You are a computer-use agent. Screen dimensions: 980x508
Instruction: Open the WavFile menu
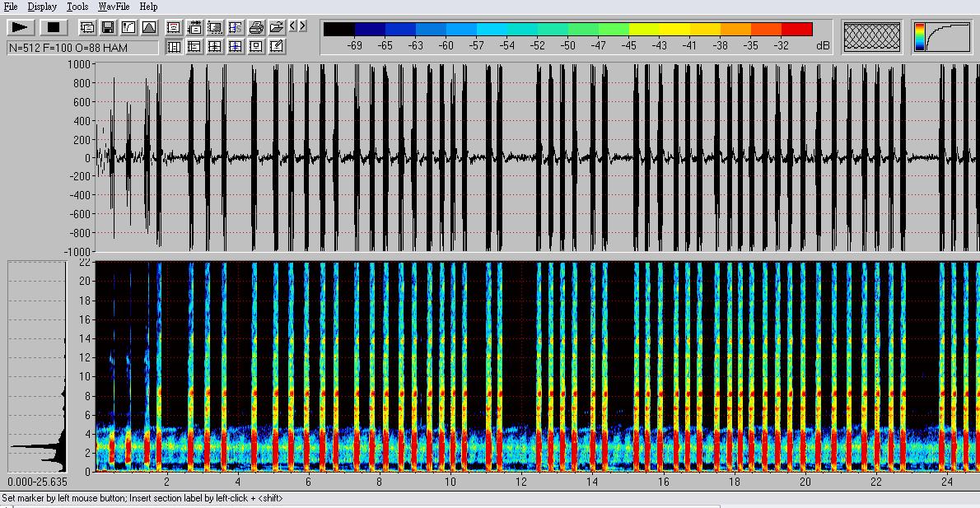pyautogui.click(x=114, y=7)
